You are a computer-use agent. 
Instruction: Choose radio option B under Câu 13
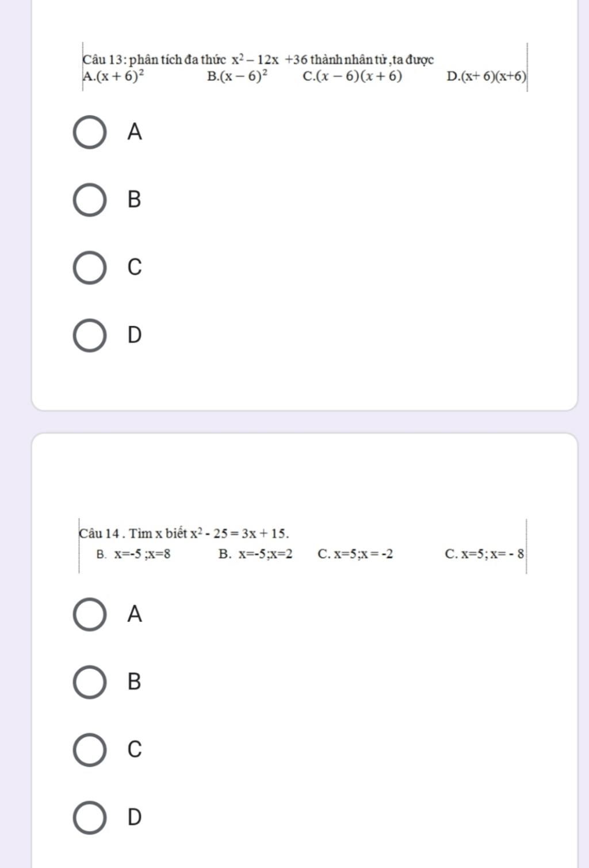89,200
